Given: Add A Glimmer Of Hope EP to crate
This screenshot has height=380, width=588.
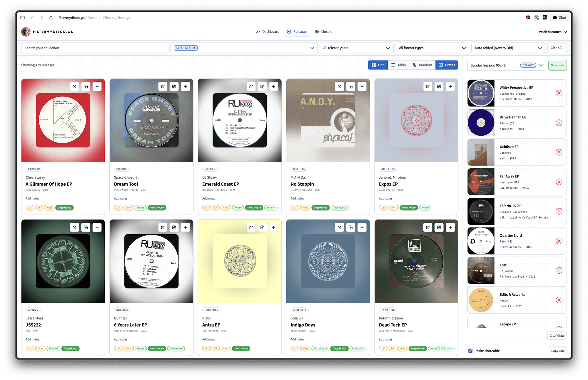Looking at the screenshot, I should tap(97, 86).
